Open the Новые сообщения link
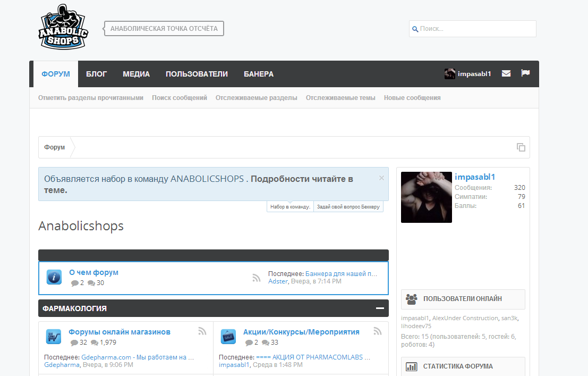 [x=412, y=98]
